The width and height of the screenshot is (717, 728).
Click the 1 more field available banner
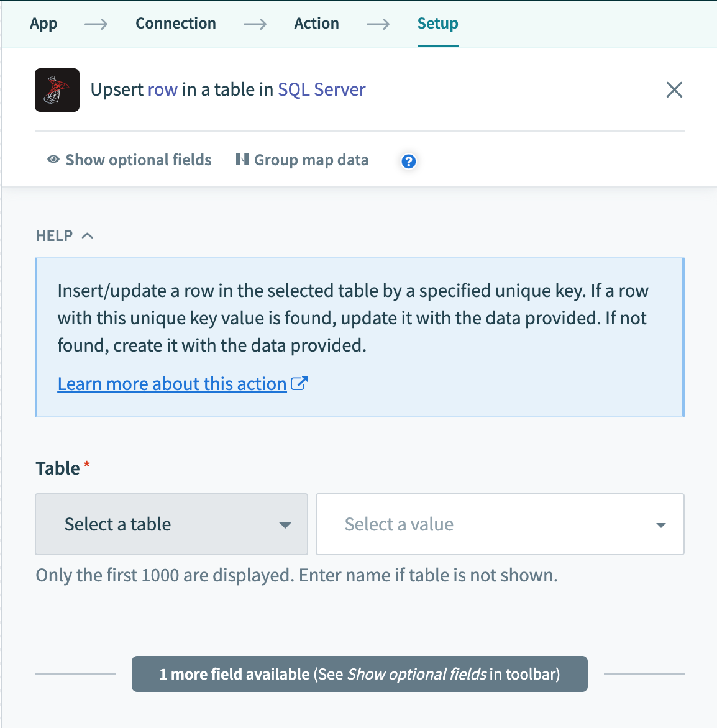pos(359,674)
